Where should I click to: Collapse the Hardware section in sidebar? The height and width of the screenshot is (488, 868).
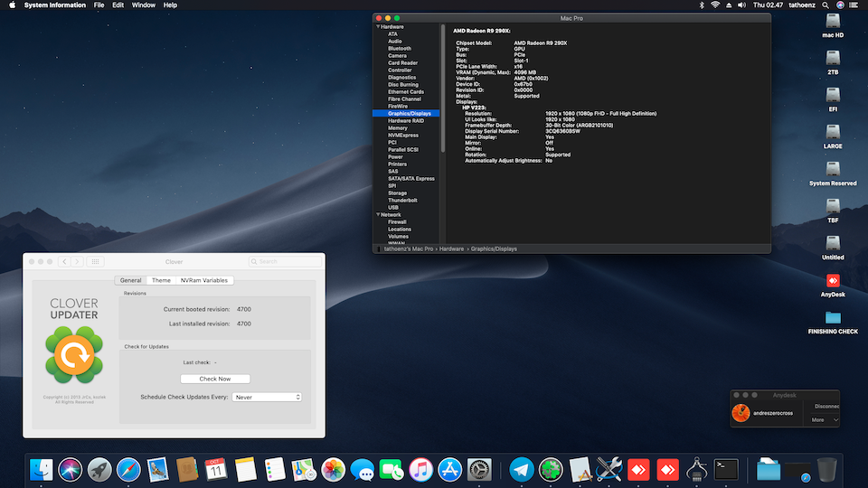click(x=378, y=27)
